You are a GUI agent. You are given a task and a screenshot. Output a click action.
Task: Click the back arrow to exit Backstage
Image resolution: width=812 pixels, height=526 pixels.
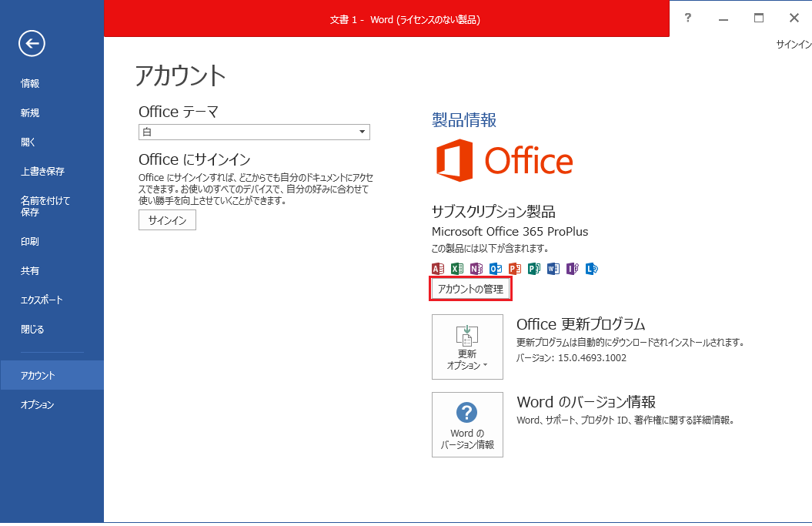tap(32, 44)
